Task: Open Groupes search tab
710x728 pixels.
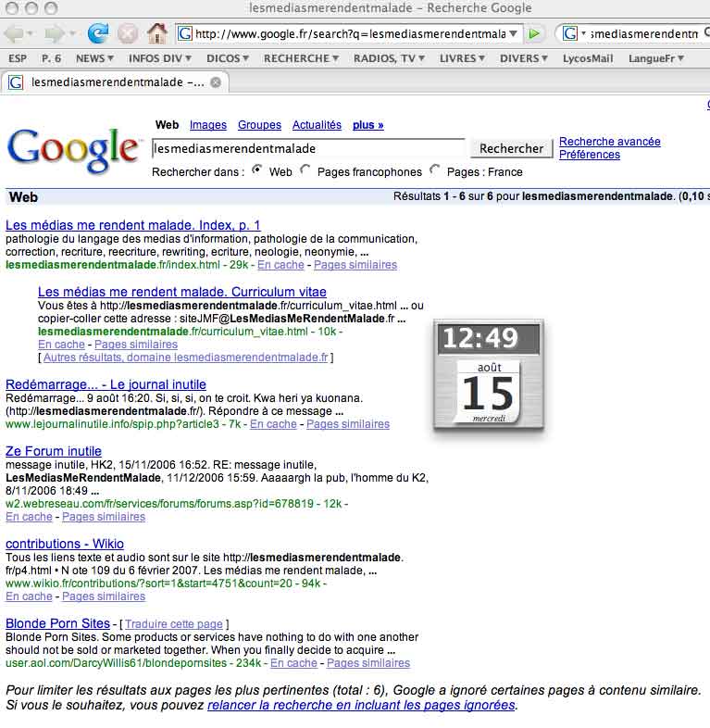Action: 259,125
